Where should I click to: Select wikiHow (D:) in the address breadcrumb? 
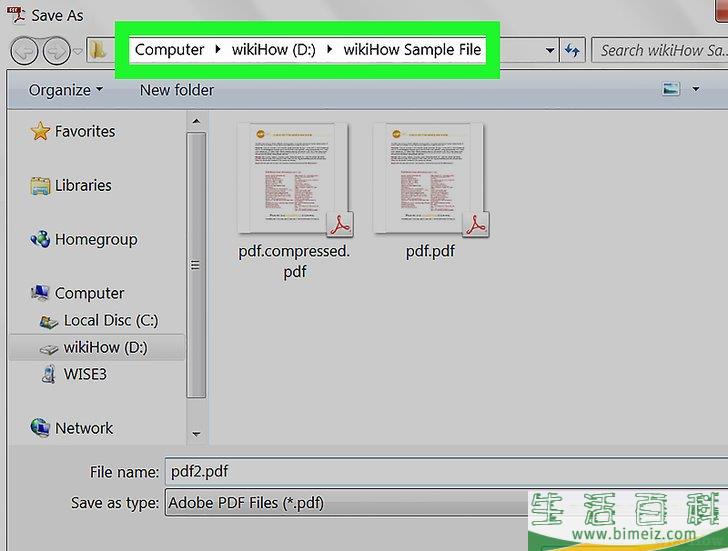[x=273, y=50]
